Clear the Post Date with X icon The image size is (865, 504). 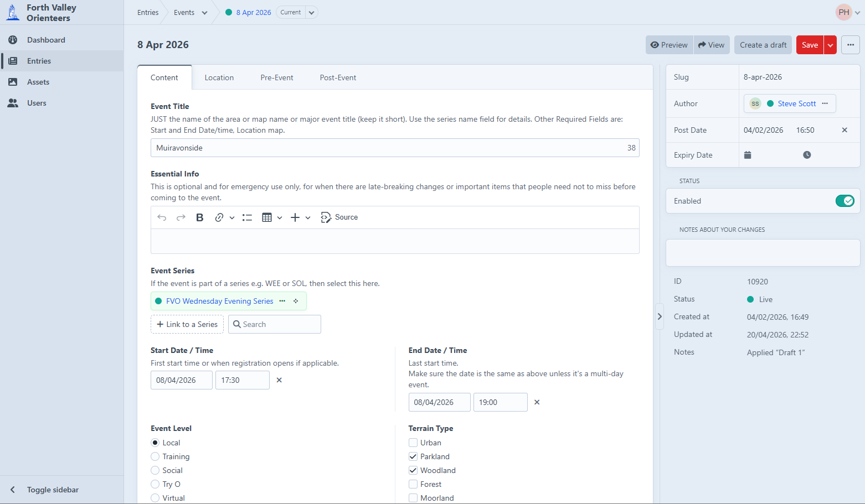click(x=845, y=130)
